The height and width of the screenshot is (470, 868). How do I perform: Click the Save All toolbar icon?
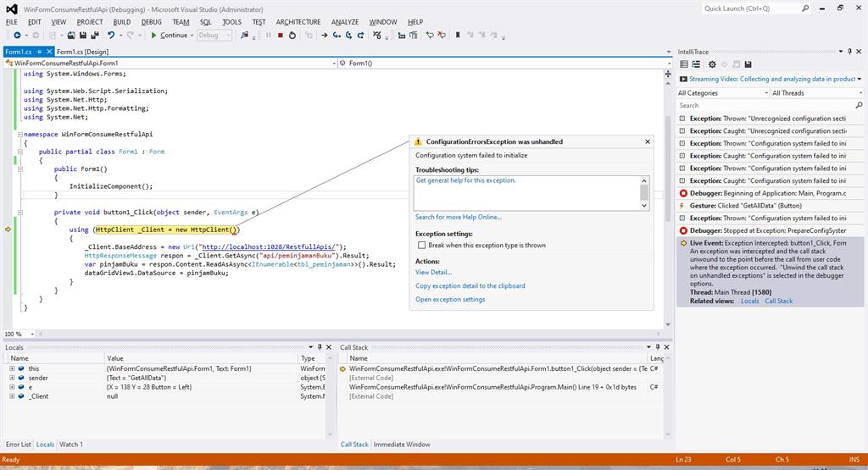point(95,36)
